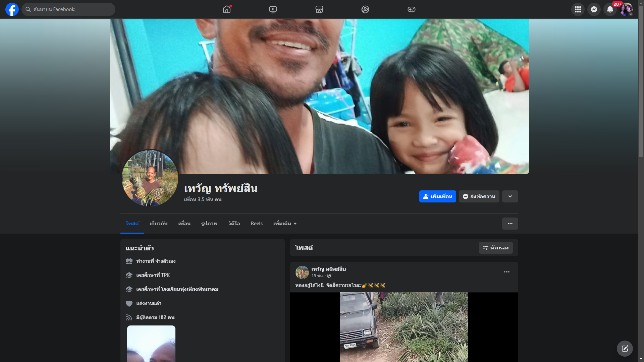Image resolution: width=644 pixels, height=362 pixels.
Task: Expand the เพิ่มเติม tab dropdown
Action: coord(285,224)
